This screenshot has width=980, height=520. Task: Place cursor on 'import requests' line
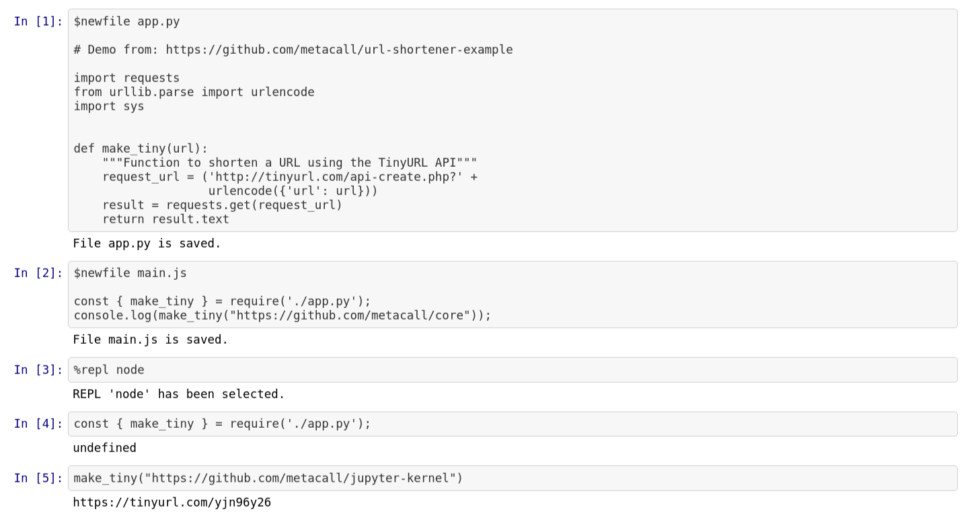[126, 78]
